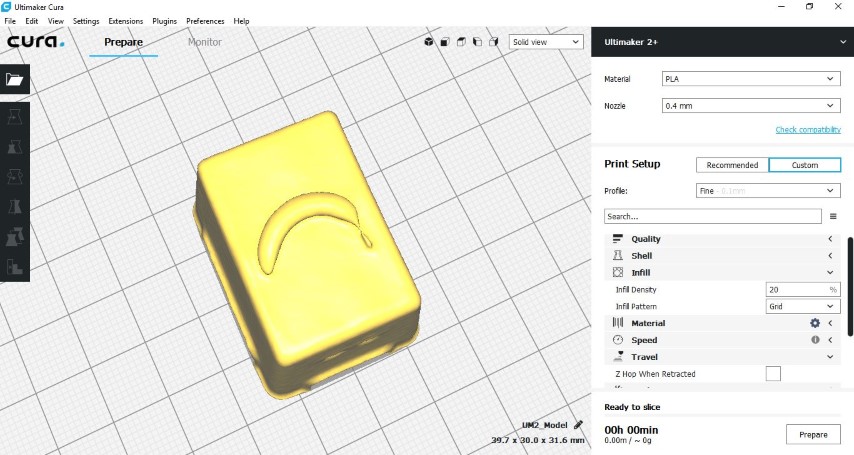Select the Mirror tool in left toolbar
Image resolution: width=854 pixels, height=455 pixels.
pos(15,207)
